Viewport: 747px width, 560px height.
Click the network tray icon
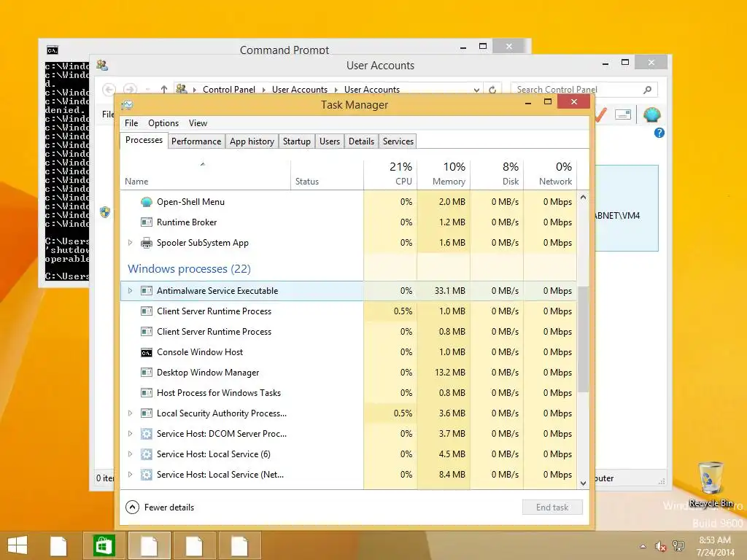coord(678,546)
